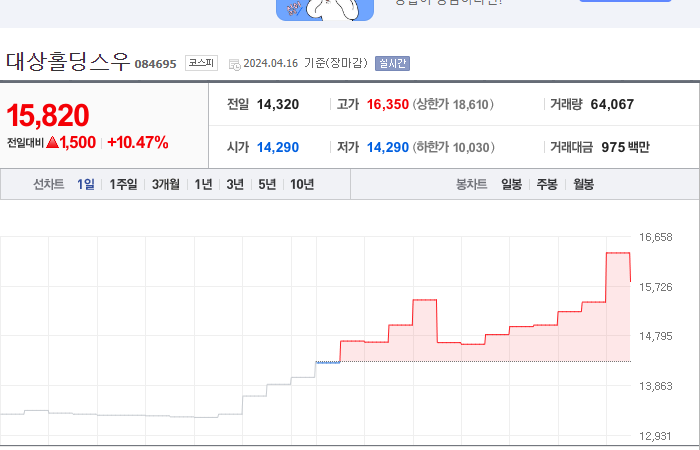Click the calendar icon beside 2024.04.16

coord(234,64)
